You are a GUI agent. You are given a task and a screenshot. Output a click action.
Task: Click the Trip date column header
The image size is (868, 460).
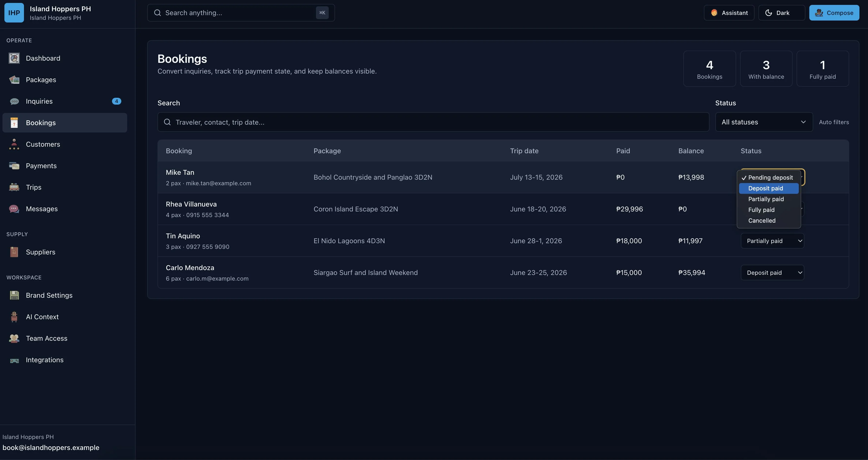point(524,151)
